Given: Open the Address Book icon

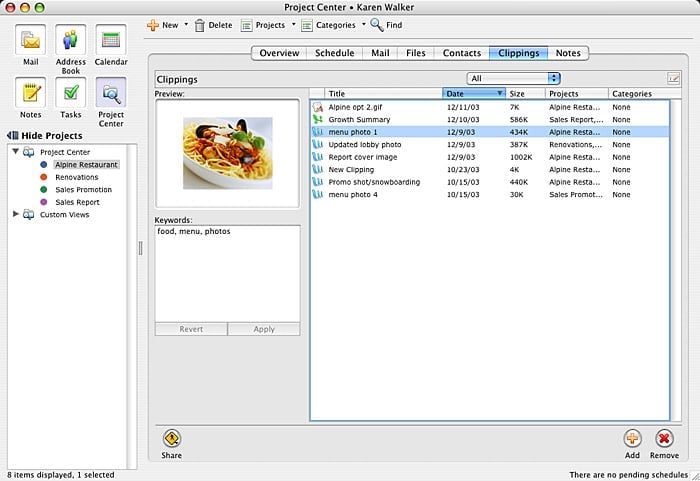Looking at the screenshot, I should 71,40.
